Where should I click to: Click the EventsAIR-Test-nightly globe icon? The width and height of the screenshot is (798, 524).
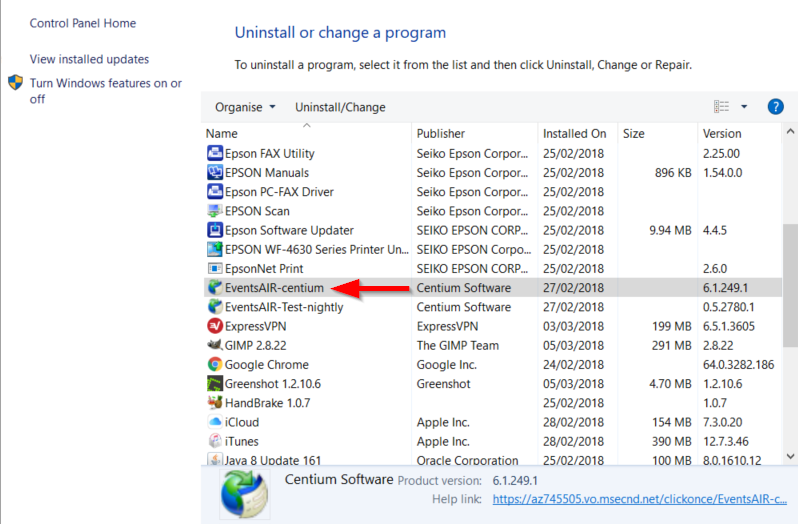click(x=215, y=307)
